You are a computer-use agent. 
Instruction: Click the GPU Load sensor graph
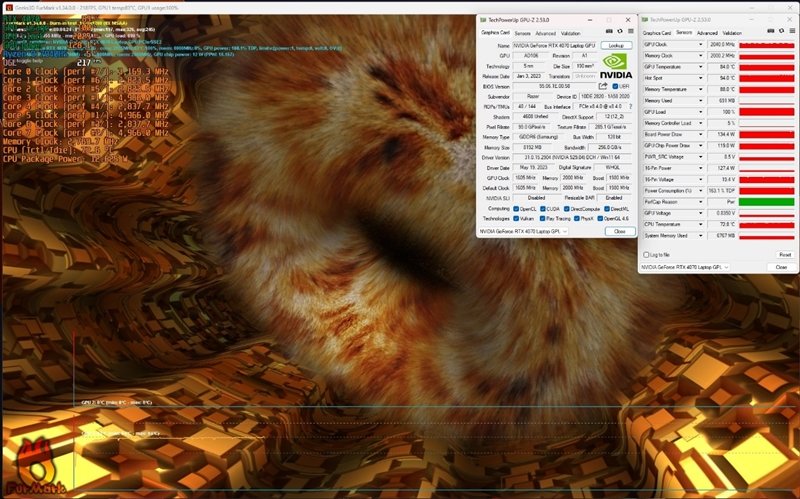(x=766, y=112)
